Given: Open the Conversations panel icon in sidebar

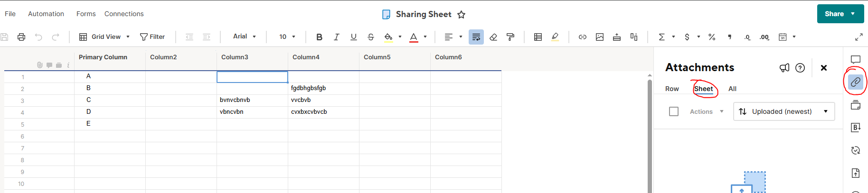Looking at the screenshot, I should coord(856,59).
